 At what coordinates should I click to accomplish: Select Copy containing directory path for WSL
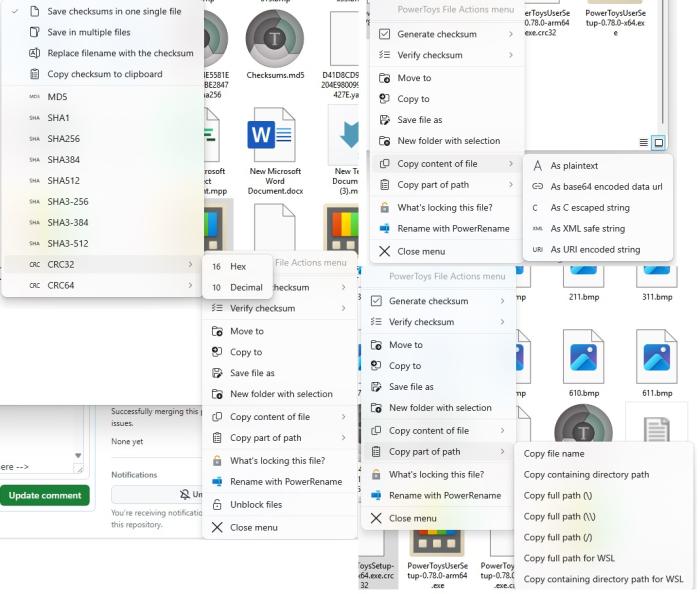[x=603, y=580]
